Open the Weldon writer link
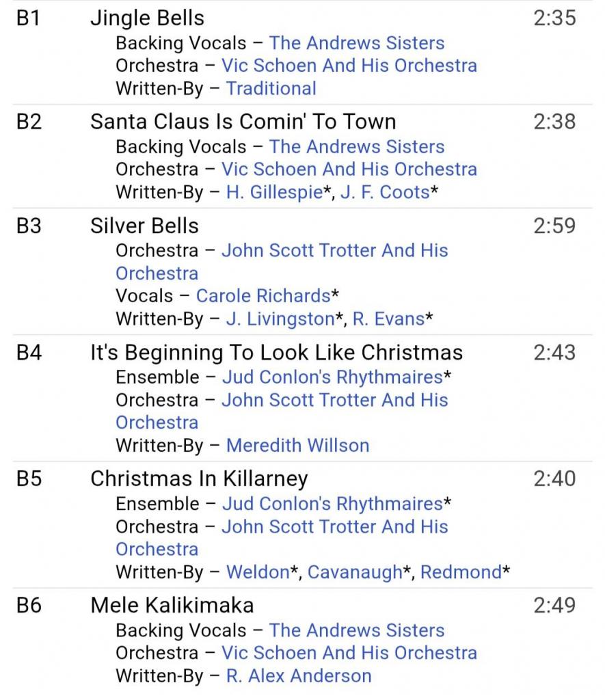The image size is (605, 700). click(x=258, y=572)
